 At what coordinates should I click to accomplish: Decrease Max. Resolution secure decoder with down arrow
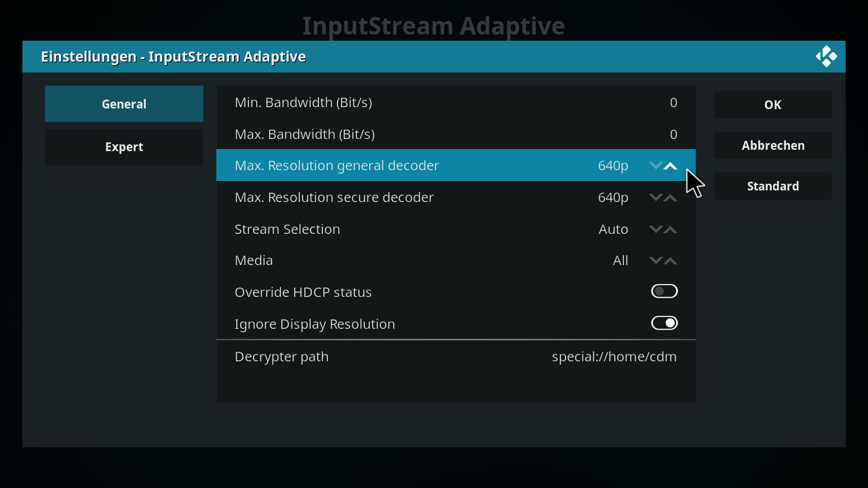pos(656,198)
